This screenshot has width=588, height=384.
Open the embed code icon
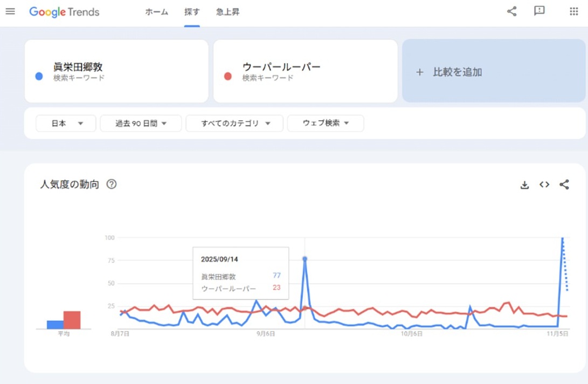(544, 185)
